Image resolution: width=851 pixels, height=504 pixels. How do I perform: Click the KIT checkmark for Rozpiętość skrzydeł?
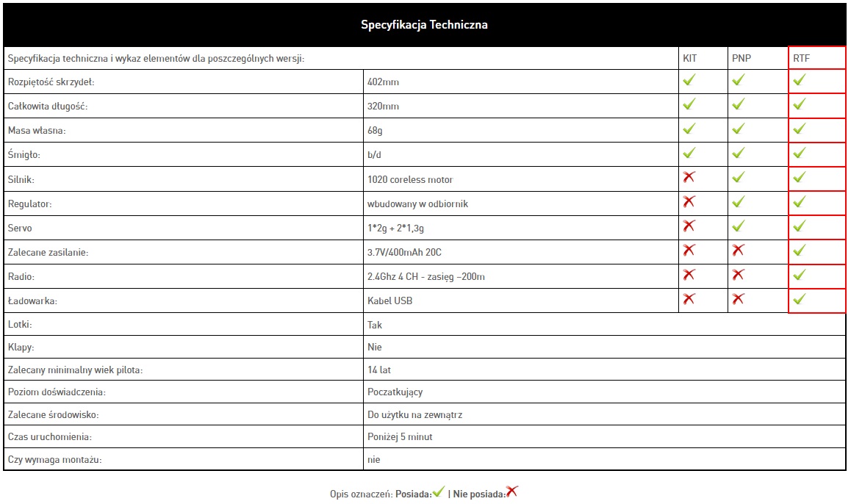pos(689,80)
